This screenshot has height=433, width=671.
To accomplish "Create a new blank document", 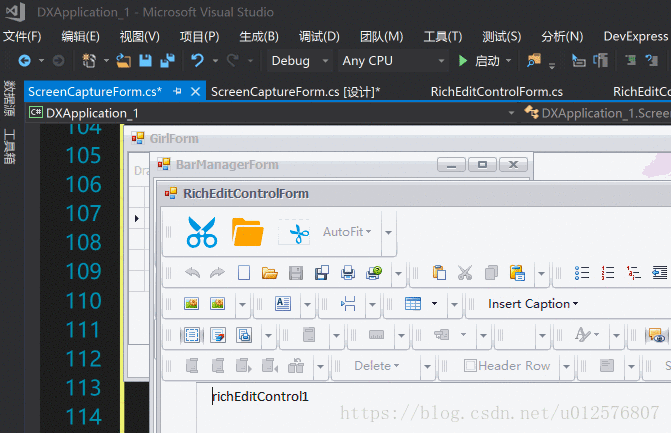I will coord(244,273).
